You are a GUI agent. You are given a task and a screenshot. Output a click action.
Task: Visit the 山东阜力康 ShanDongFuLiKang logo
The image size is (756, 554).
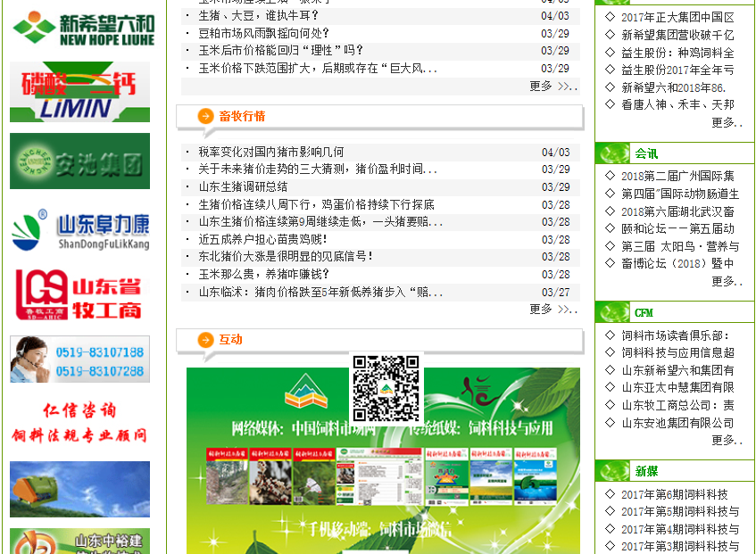click(79, 230)
